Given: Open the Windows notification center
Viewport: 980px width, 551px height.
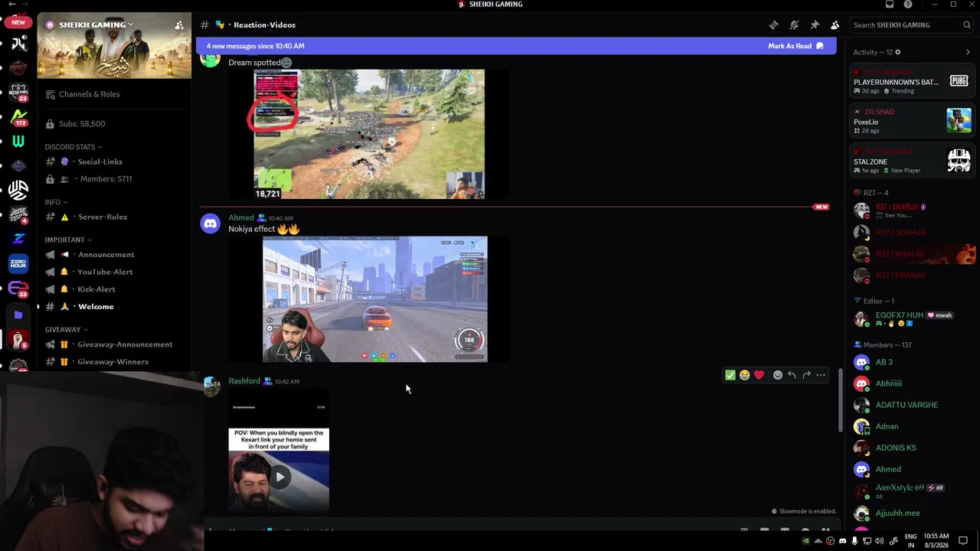Looking at the screenshot, I should coord(963,541).
